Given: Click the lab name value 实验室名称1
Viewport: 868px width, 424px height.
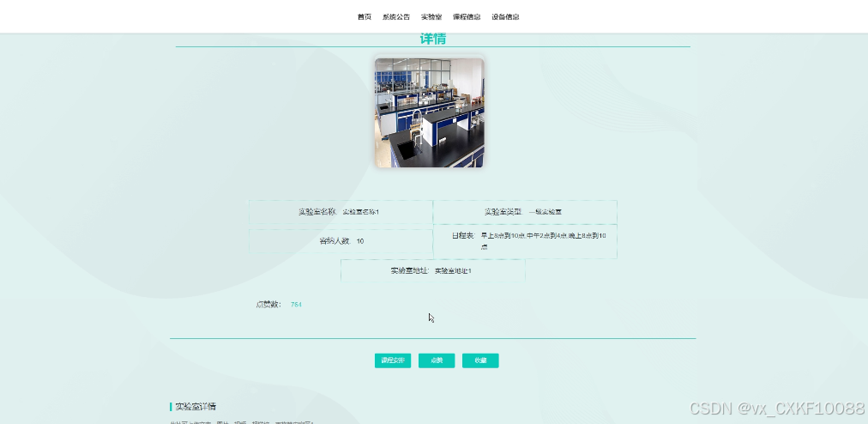Looking at the screenshot, I should 361,212.
